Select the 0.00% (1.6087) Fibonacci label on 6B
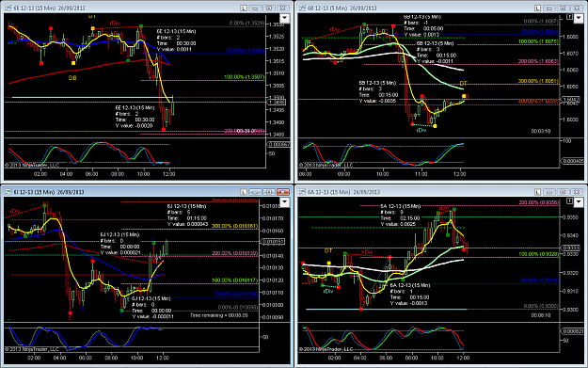588x368 pixels. (x=541, y=22)
